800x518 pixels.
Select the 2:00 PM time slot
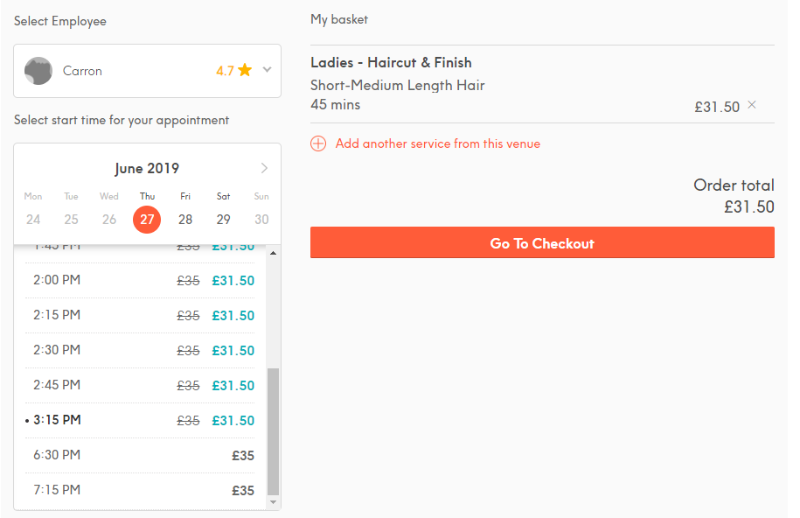pyautogui.click(x=140, y=280)
